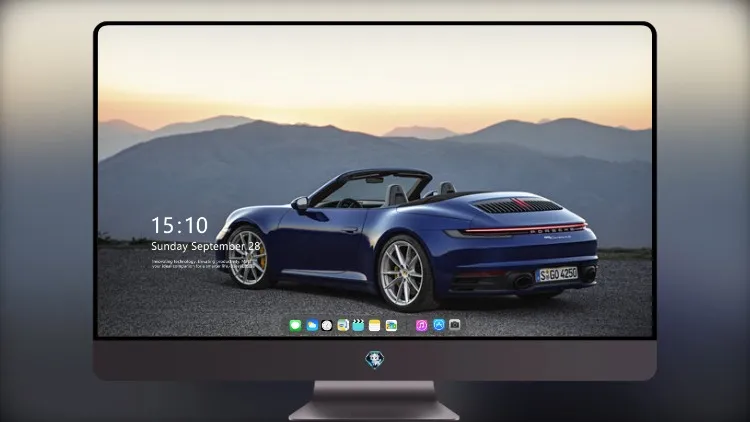This screenshot has height=422, width=750.
Task: Open the Camera app in dock
Action: pyautogui.click(x=455, y=325)
